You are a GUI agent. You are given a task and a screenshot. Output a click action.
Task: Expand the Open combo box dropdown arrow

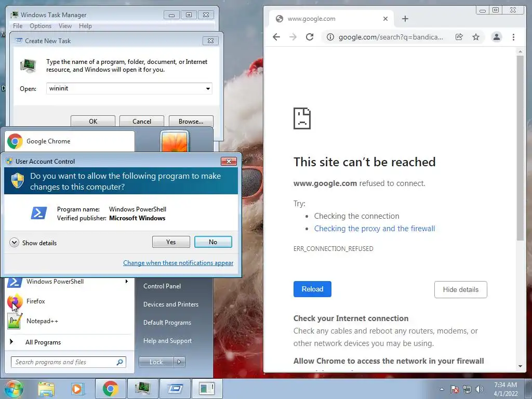(x=208, y=88)
